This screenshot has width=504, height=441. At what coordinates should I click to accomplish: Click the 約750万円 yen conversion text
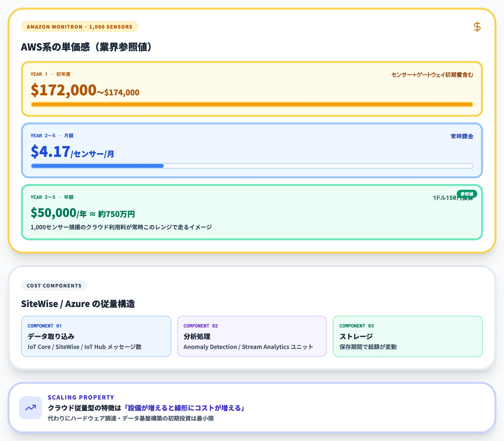click(x=116, y=214)
